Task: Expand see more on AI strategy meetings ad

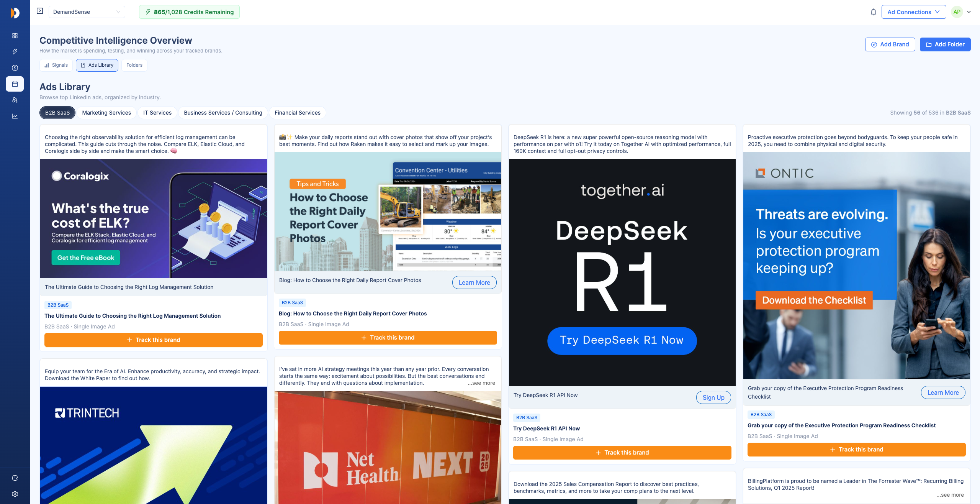Action: click(x=481, y=383)
